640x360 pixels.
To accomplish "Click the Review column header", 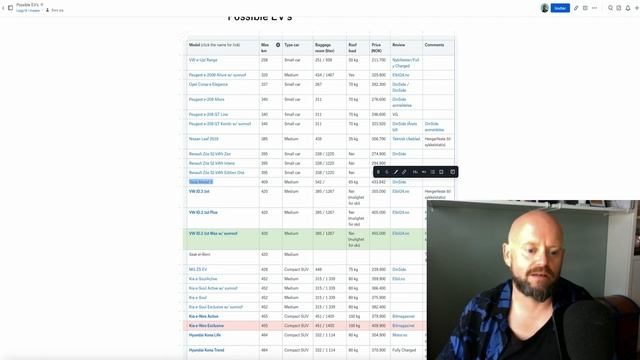I will [x=406, y=48].
